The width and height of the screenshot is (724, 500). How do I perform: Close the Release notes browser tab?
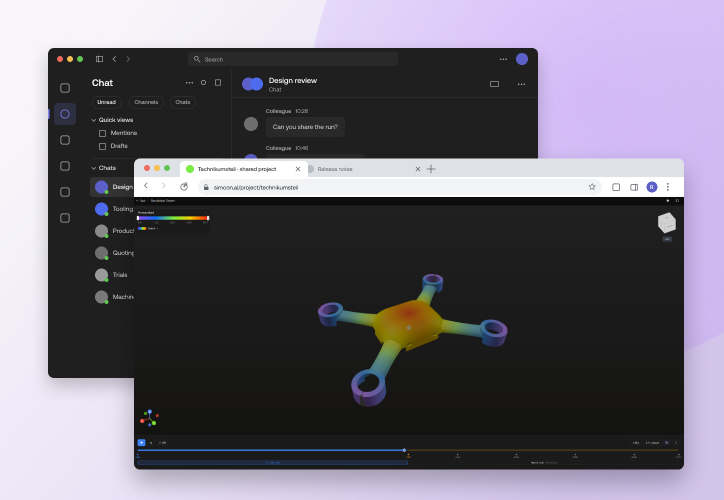[417, 169]
